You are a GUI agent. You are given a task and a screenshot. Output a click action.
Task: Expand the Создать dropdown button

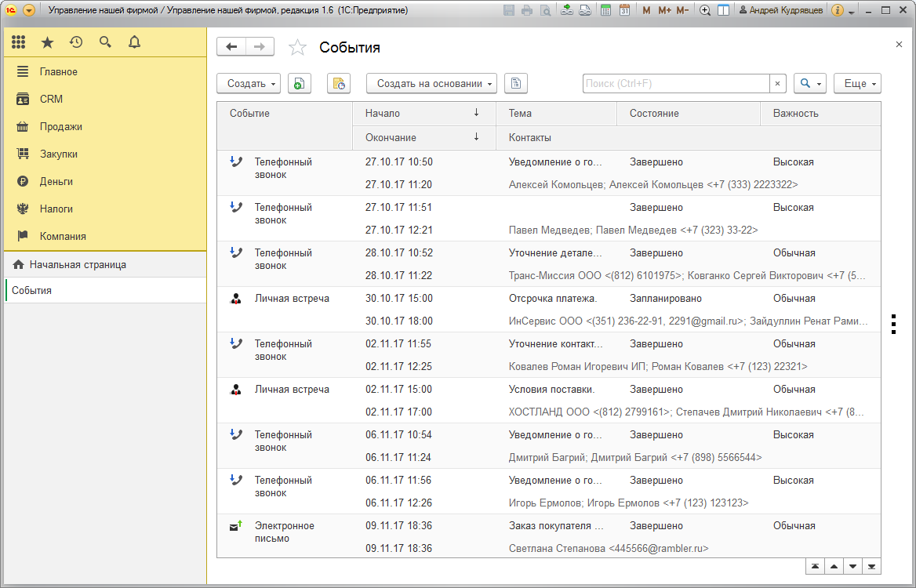pyautogui.click(x=249, y=84)
